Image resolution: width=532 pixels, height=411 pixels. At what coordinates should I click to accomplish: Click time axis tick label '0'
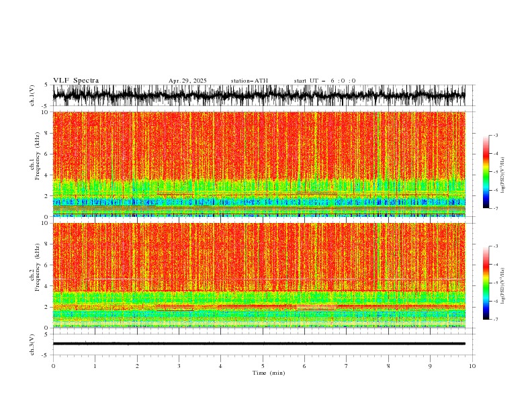pyautogui.click(x=53, y=366)
